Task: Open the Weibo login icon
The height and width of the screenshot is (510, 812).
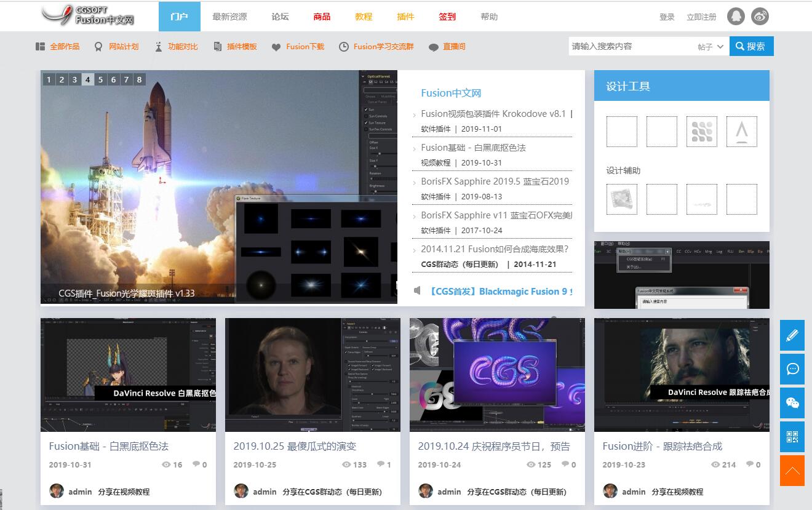Action: coord(760,17)
